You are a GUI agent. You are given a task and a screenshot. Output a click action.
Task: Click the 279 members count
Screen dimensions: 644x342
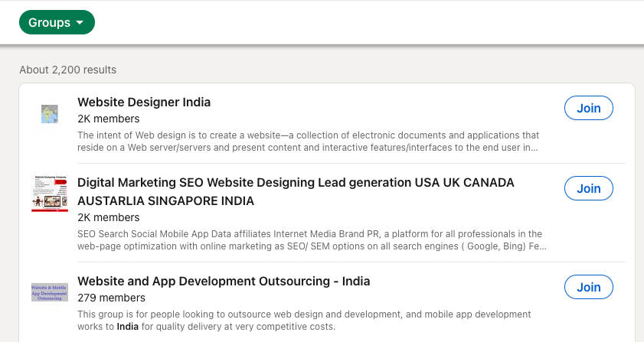tap(111, 297)
